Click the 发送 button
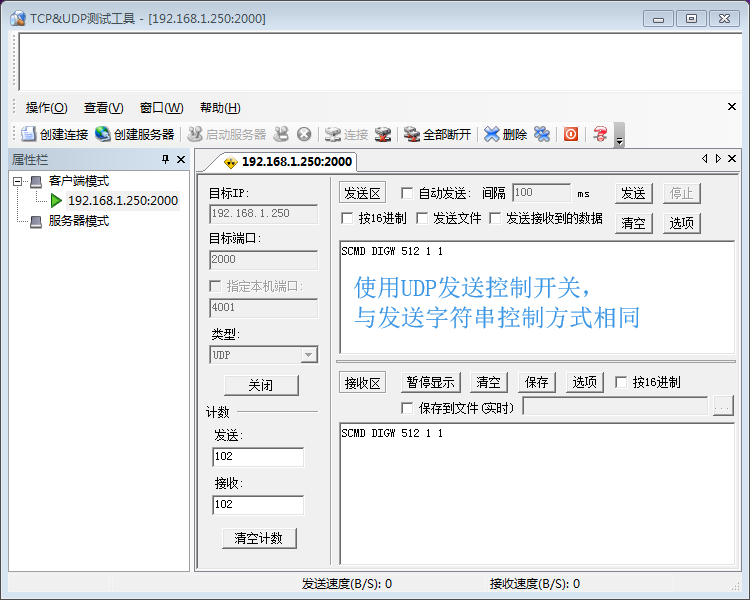750x600 pixels. [x=633, y=193]
